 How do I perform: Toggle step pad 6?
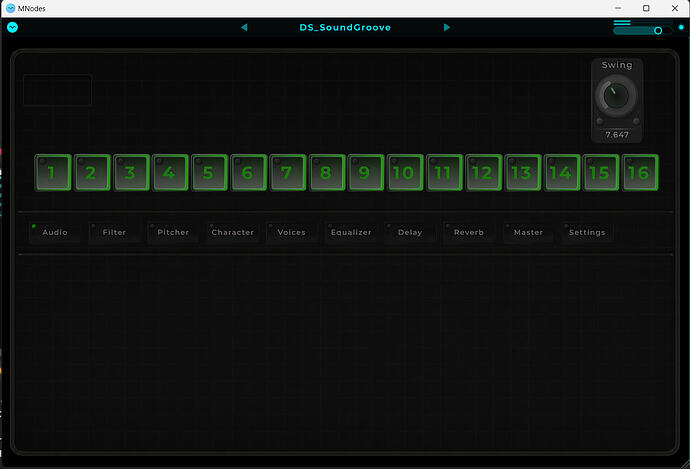click(x=249, y=172)
